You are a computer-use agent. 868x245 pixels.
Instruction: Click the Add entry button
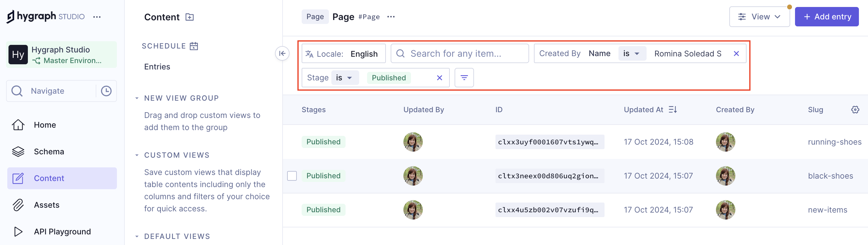[x=826, y=17]
